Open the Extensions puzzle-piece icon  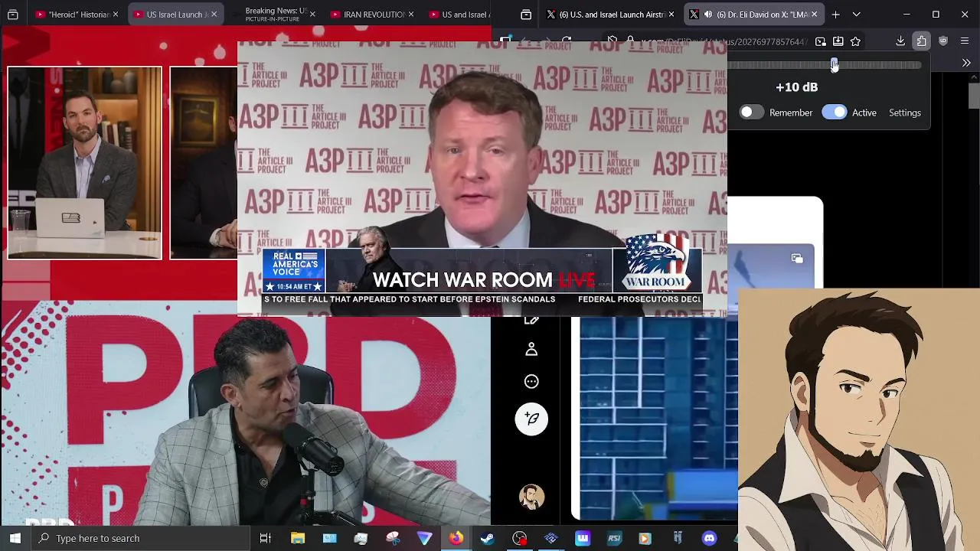point(922,41)
